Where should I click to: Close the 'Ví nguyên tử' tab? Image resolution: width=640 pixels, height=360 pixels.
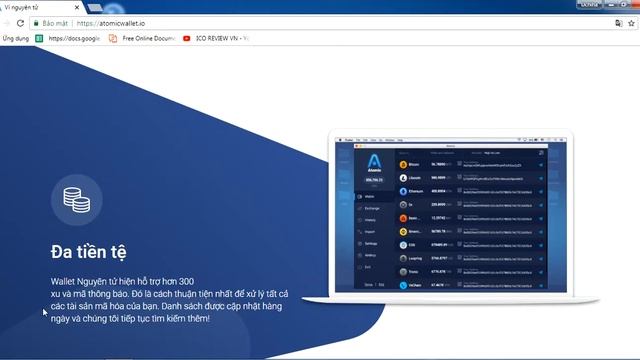[x=77, y=7]
